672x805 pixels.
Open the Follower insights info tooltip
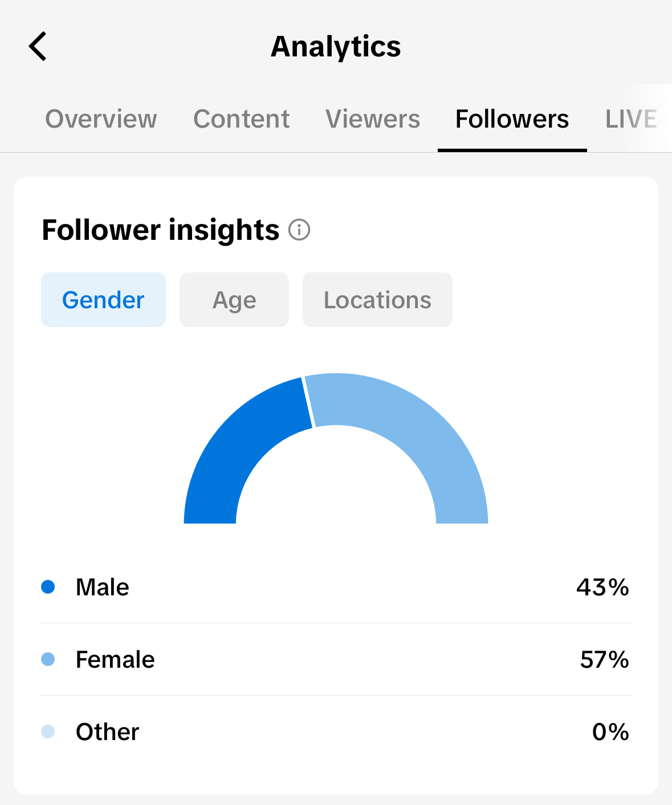[299, 231]
